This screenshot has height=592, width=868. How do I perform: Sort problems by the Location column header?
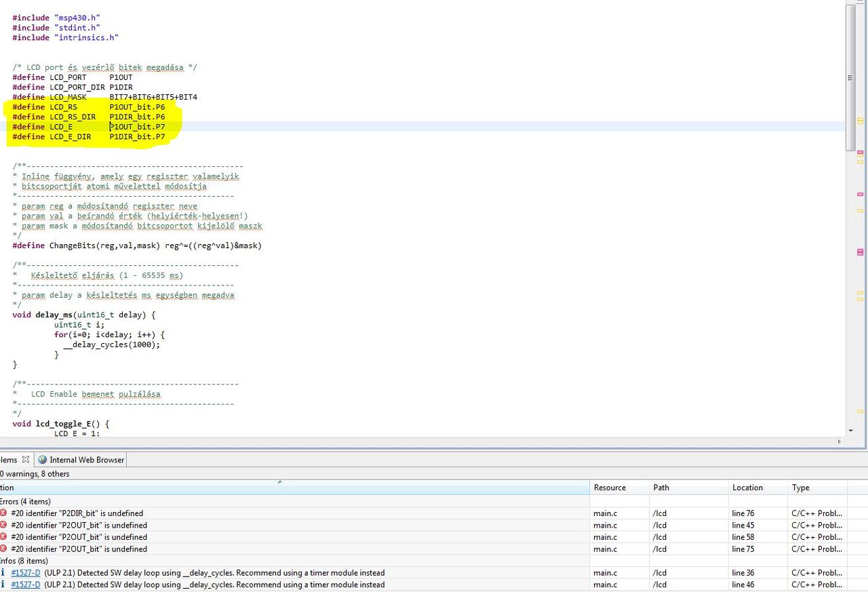point(758,488)
